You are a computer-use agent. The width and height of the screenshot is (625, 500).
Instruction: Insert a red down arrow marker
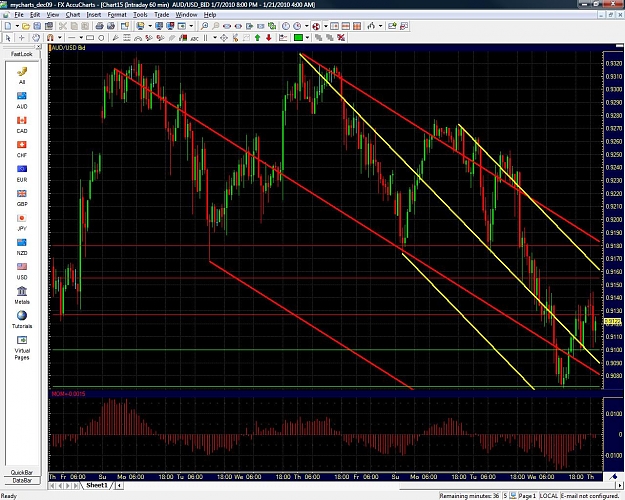pos(269,37)
